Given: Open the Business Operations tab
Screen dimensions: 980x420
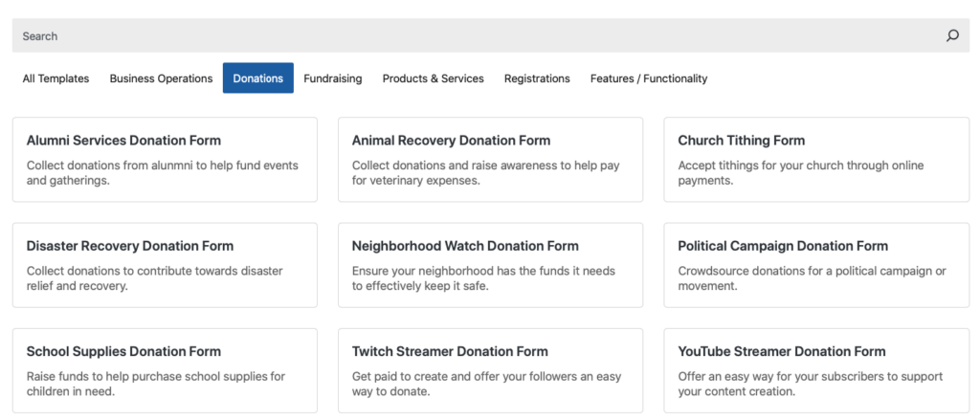Looking at the screenshot, I should pyautogui.click(x=161, y=78).
